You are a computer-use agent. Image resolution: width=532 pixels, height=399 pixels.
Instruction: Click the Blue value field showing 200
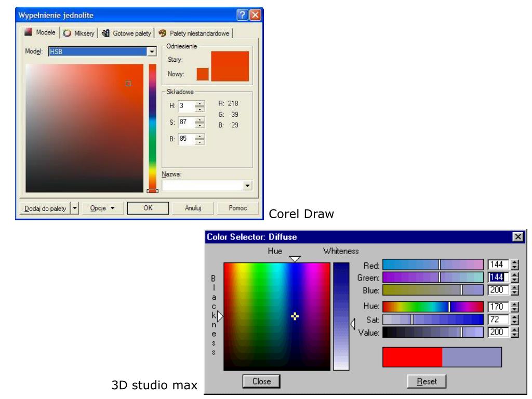coord(498,290)
